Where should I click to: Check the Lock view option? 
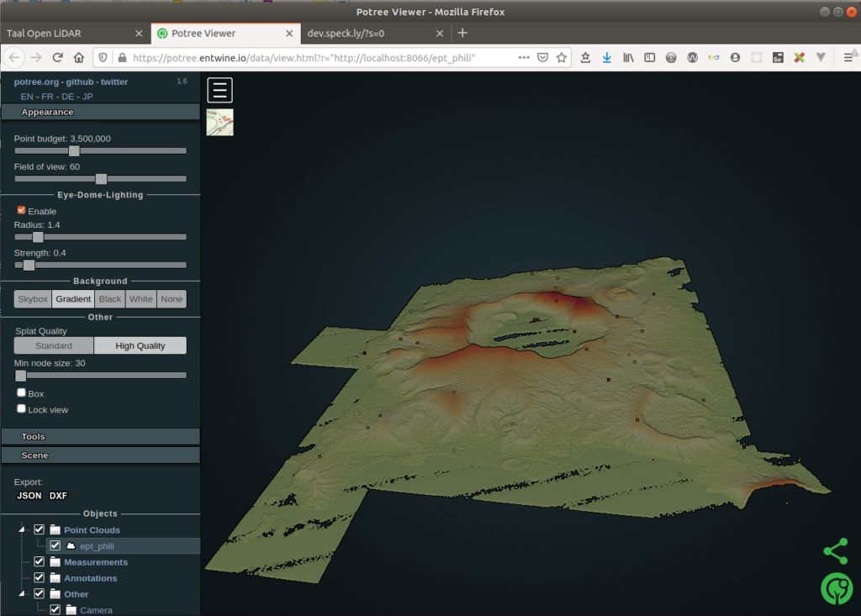[x=21, y=408]
